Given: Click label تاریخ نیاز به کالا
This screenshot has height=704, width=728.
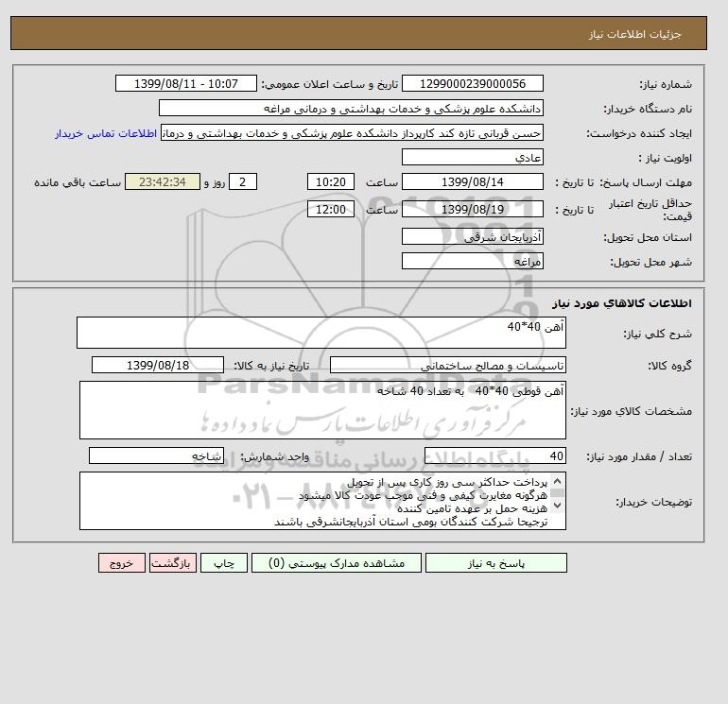Looking at the screenshot, I should coord(271,366).
